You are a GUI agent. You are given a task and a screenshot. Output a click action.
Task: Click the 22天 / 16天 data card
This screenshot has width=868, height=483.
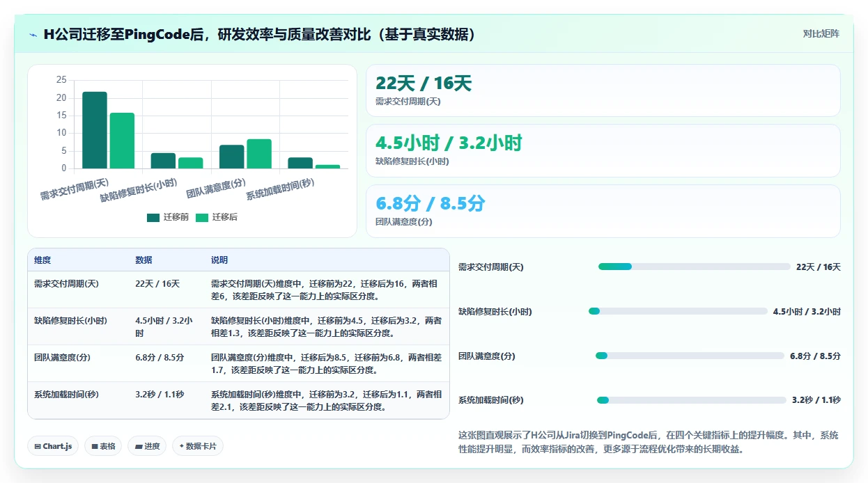pos(603,90)
